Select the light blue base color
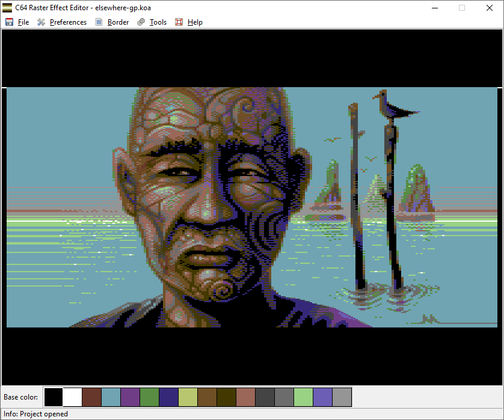Screen dimensions: 504x420 [x=323, y=397]
